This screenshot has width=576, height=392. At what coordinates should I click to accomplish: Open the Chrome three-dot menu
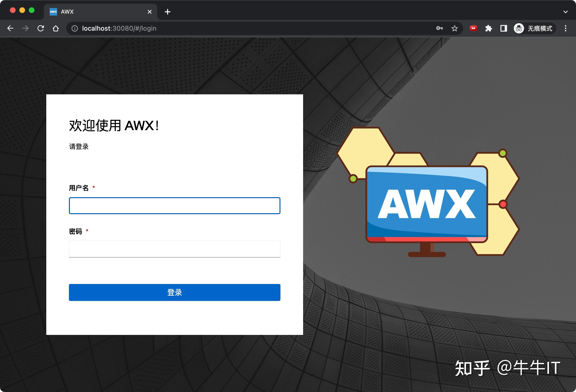[565, 28]
